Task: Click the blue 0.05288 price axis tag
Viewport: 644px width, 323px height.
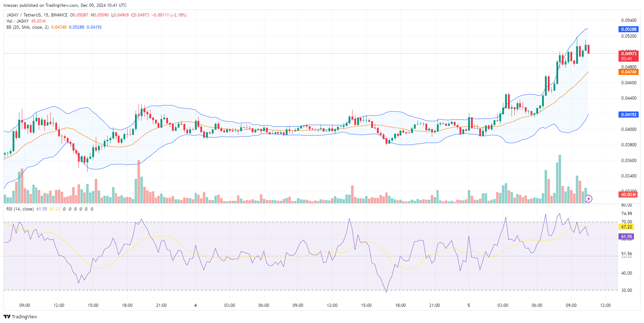Action: [629, 29]
